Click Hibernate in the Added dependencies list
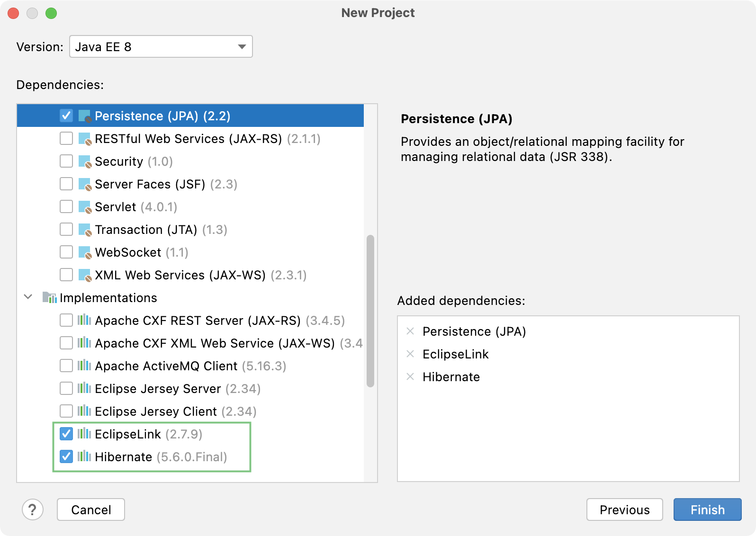This screenshot has height=536, width=756. 451,377
